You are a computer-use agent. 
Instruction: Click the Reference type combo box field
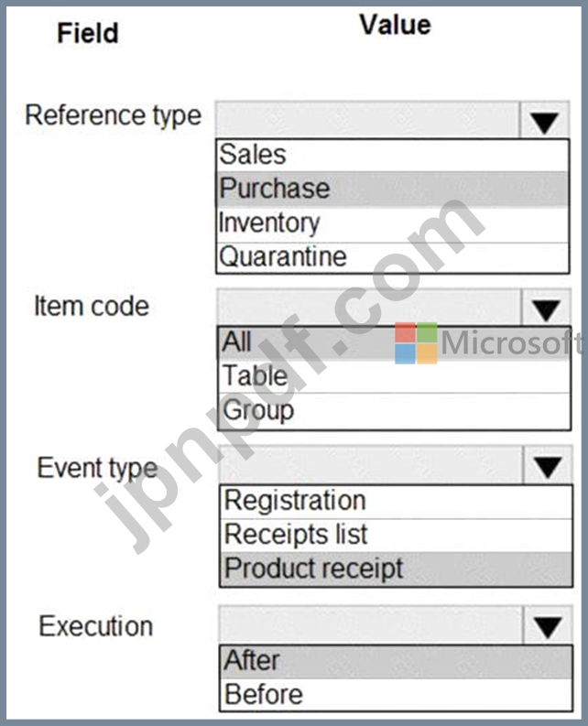[x=367, y=120]
